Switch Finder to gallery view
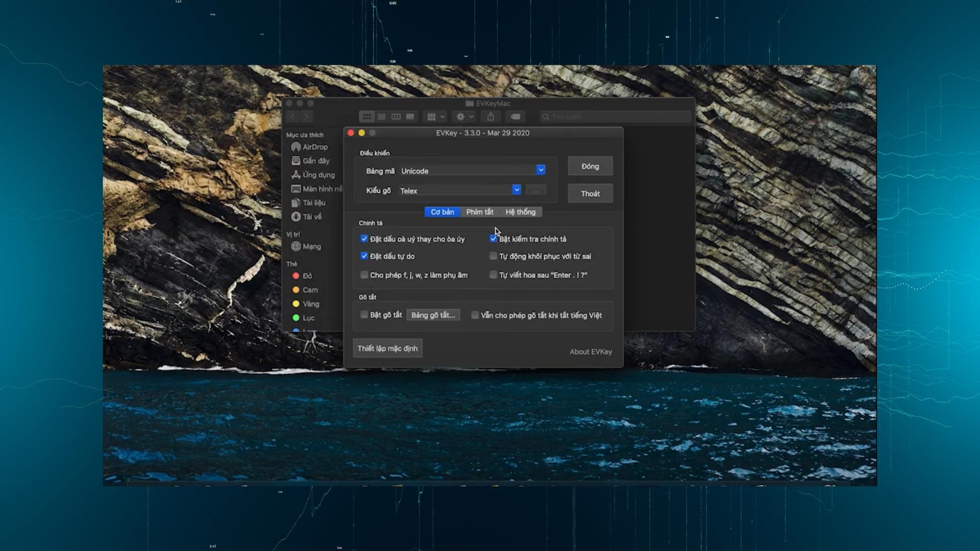Viewport: 980px width, 551px height. click(x=409, y=117)
